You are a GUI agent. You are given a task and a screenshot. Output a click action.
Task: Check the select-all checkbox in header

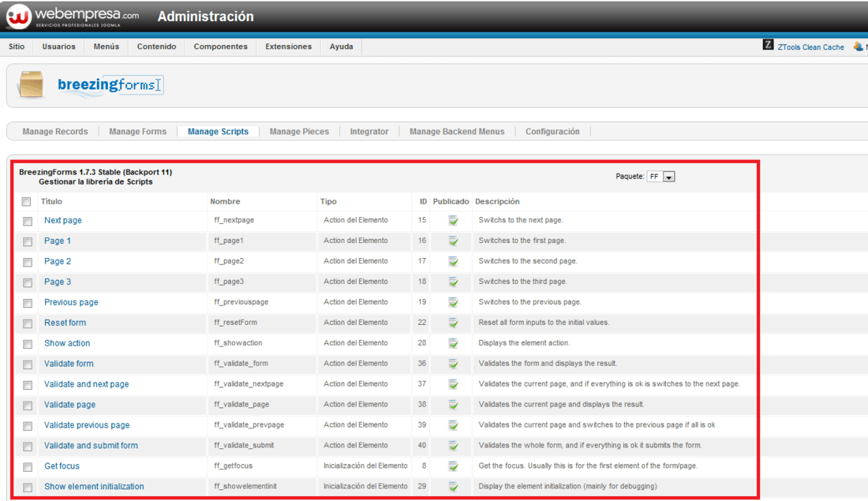(27, 201)
